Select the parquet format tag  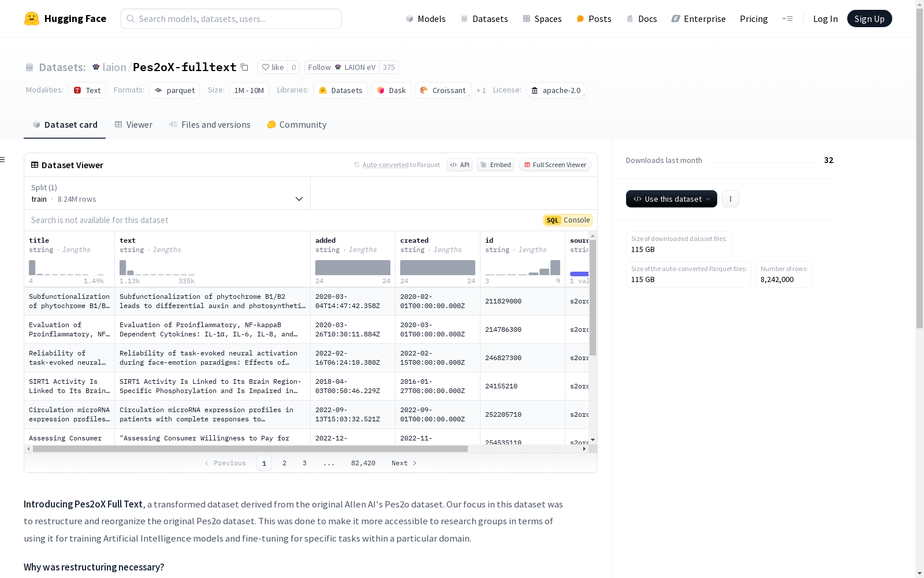point(174,90)
